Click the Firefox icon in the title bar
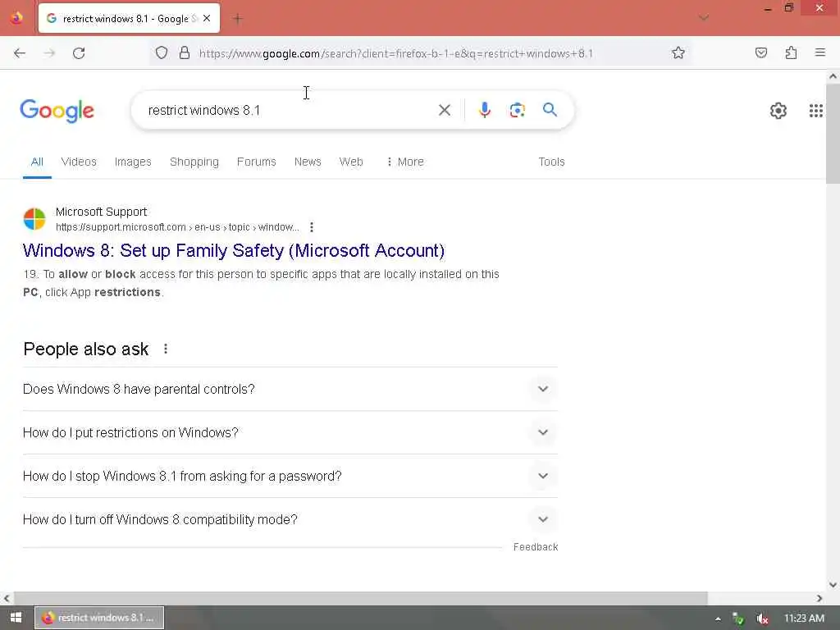840x630 pixels. click(16, 18)
